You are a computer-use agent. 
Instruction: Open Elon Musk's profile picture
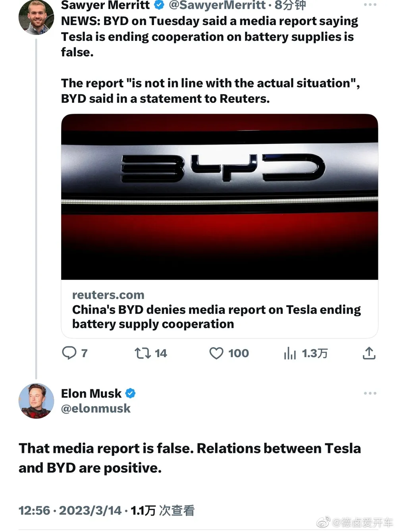(36, 400)
